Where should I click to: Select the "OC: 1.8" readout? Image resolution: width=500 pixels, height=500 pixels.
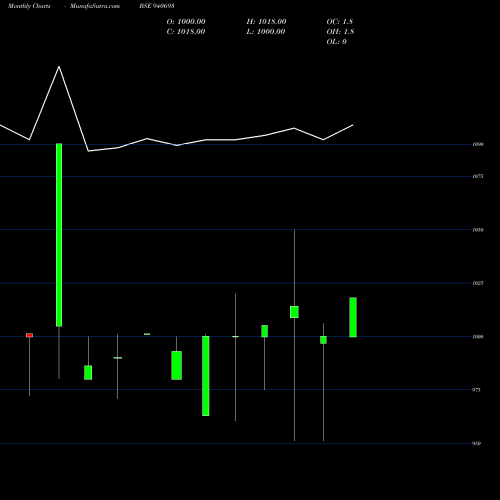pyautogui.click(x=340, y=22)
